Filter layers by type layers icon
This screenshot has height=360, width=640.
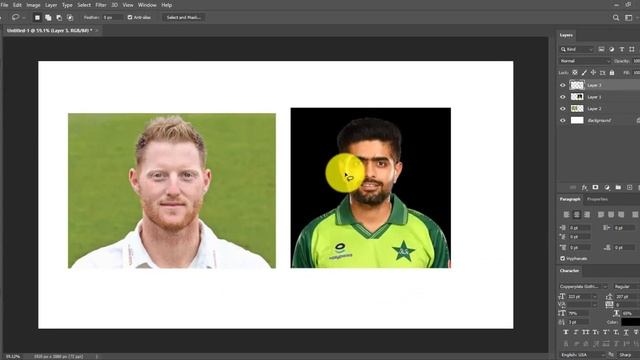(x=622, y=49)
